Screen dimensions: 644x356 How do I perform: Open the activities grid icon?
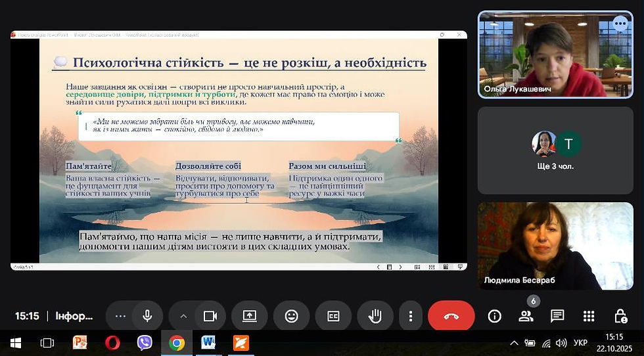[x=589, y=316]
